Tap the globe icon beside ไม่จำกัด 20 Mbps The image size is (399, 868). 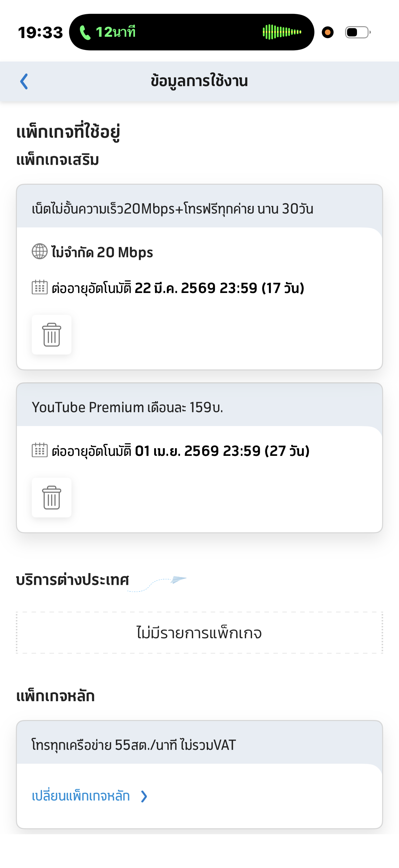tap(40, 252)
